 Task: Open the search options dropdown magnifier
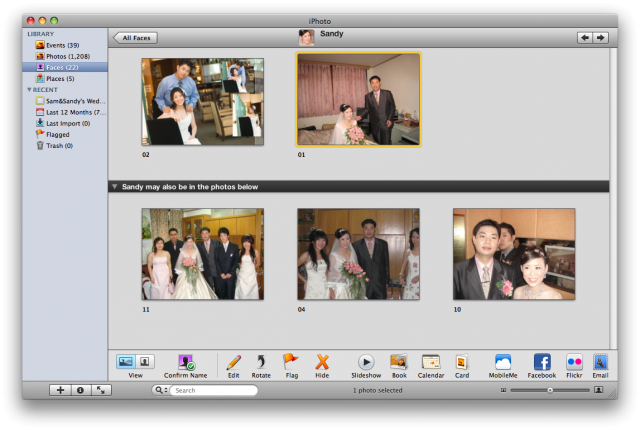coord(159,390)
